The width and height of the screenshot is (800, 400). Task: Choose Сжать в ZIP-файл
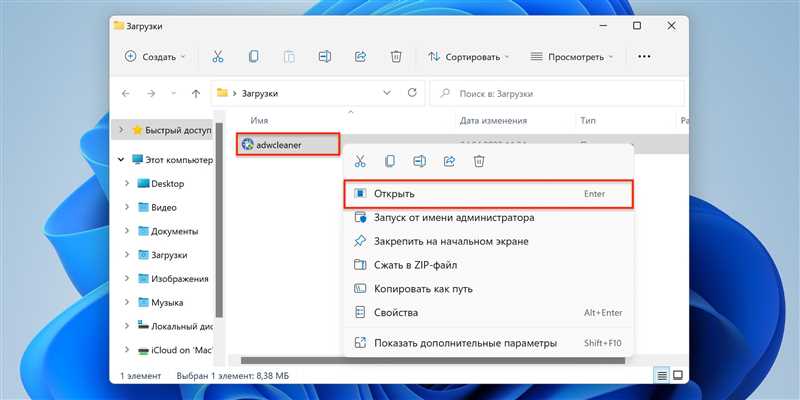click(489, 265)
